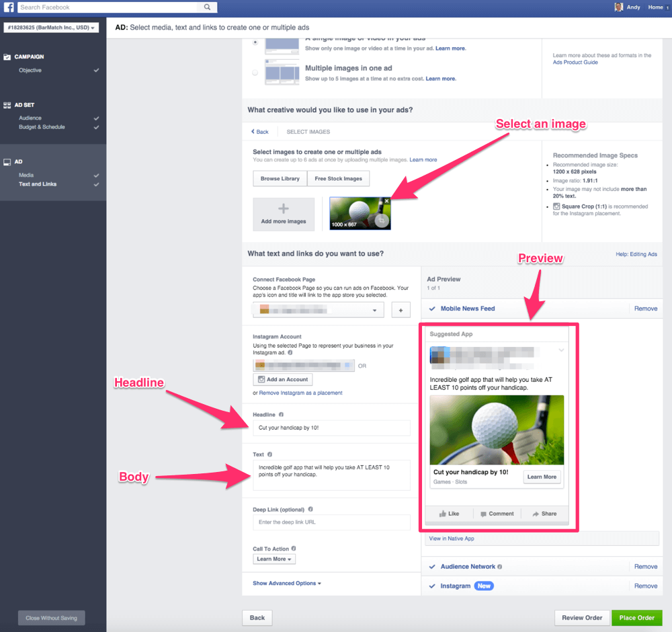The width and height of the screenshot is (672, 632).
Task: Click the Headline info icon
Action: pyautogui.click(x=281, y=415)
